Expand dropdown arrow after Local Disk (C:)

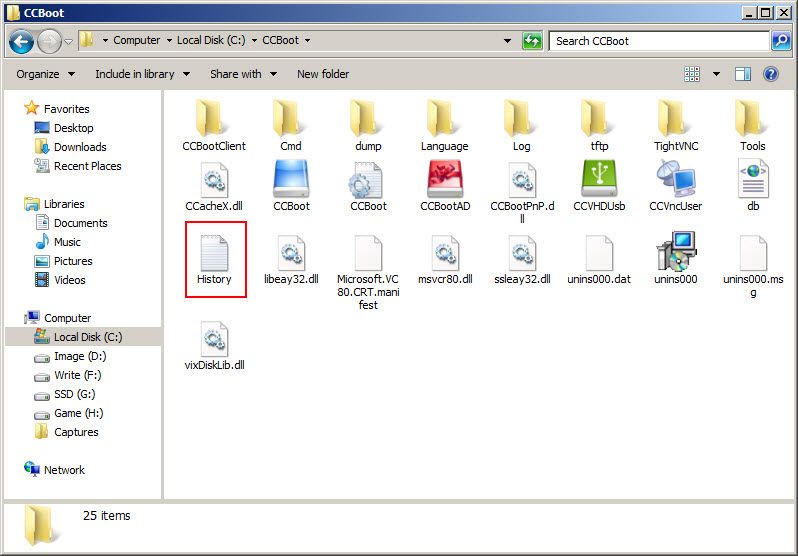click(x=254, y=40)
